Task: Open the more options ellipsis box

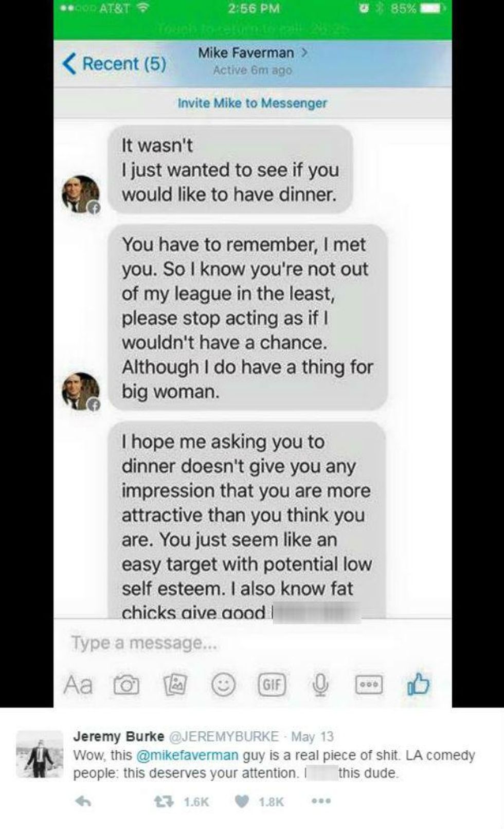Action: coord(369,685)
